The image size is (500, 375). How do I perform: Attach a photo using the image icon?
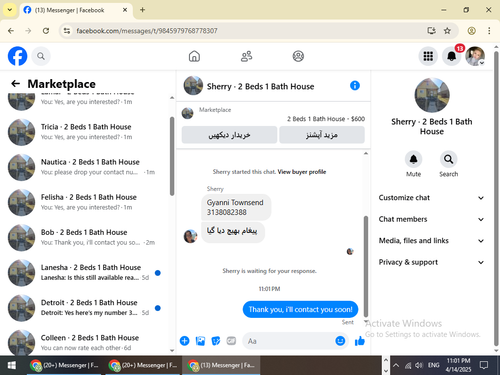200,341
